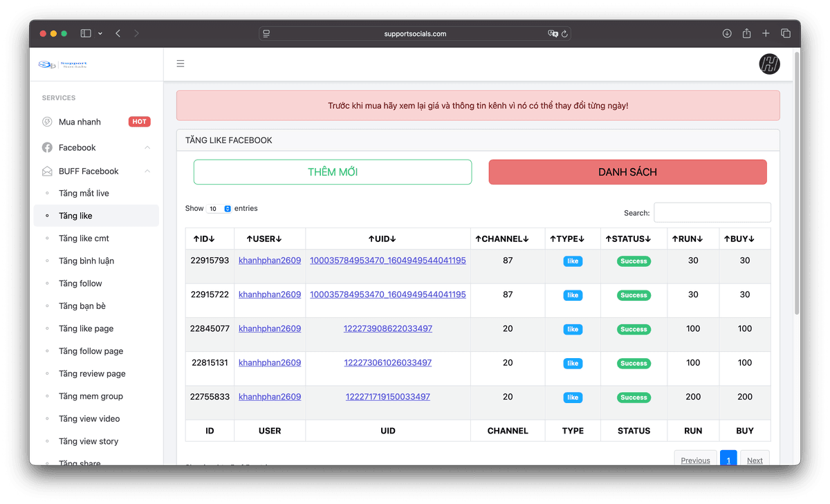The image size is (830, 504).
Task: Open Mua nhanh menu item
Action: click(x=80, y=122)
